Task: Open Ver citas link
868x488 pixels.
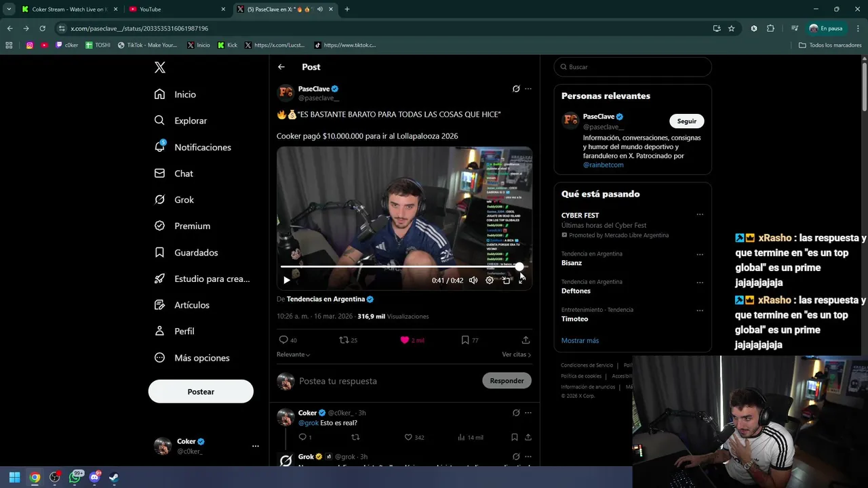Action: click(516, 354)
